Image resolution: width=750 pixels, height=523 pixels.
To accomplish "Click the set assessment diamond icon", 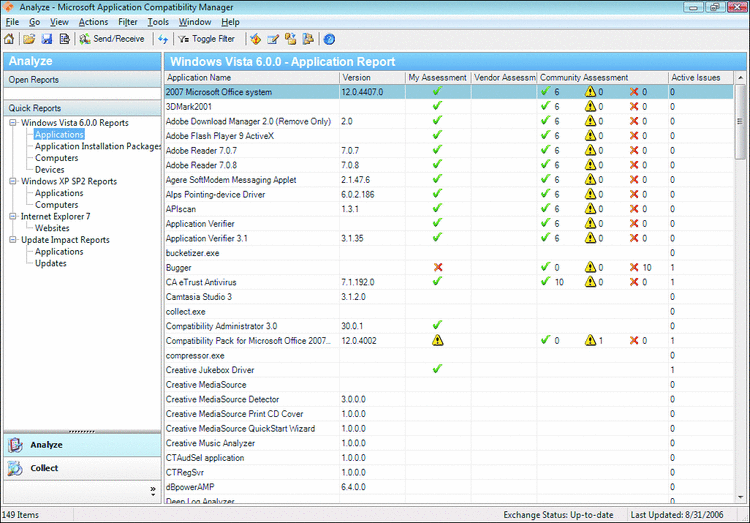I will point(256,39).
